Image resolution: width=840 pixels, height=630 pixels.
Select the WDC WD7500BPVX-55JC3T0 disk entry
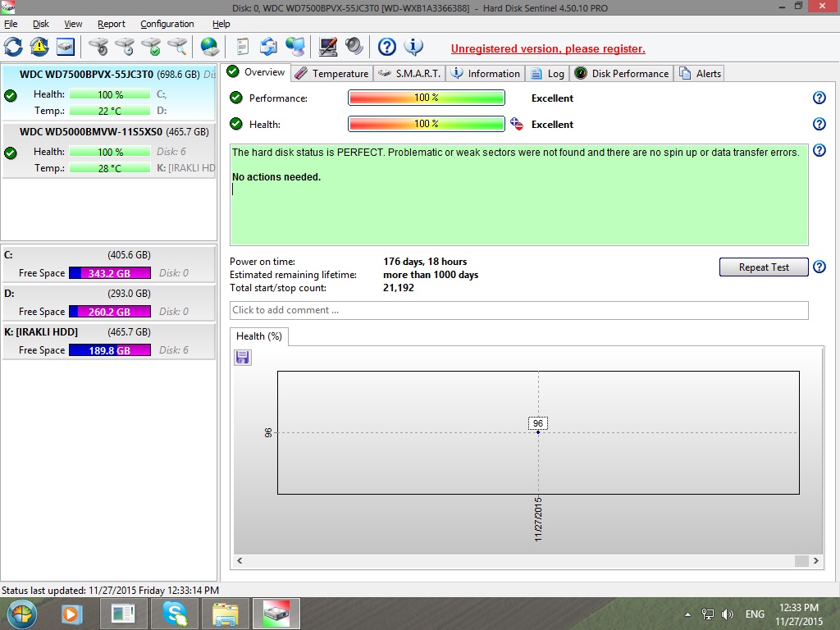pos(109,92)
